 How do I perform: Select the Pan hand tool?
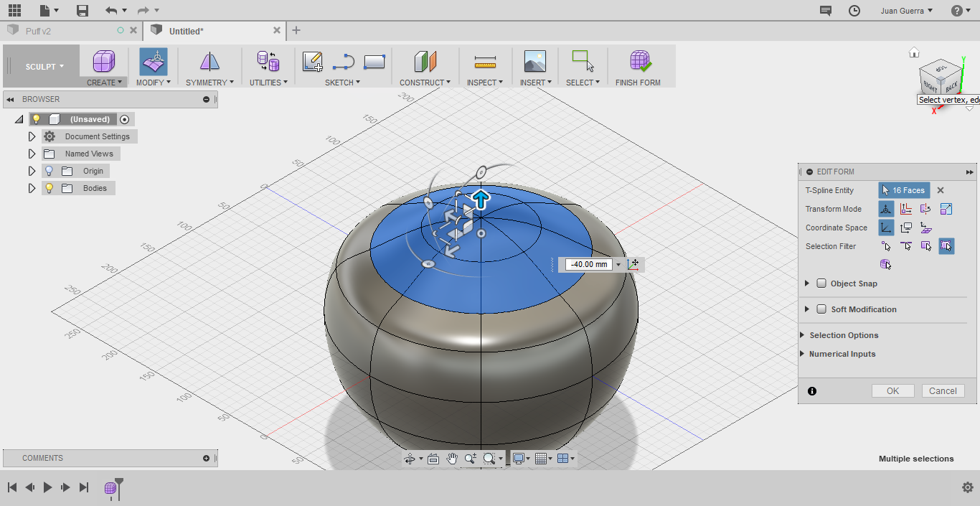[452, 459]
